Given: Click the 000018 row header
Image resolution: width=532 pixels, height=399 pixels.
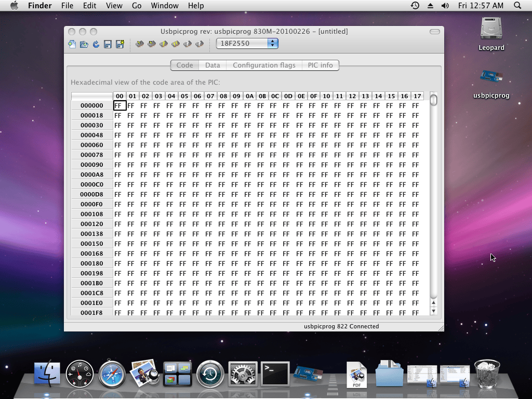Looking at the screenshot, I should coord(92,115).
